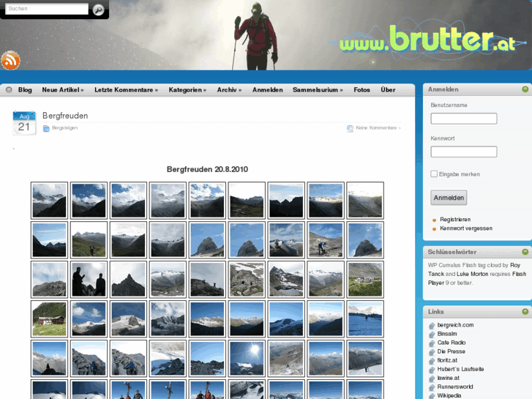Open the Registrieren link
This screenshot has width=532, height=399.
(455, 220)
